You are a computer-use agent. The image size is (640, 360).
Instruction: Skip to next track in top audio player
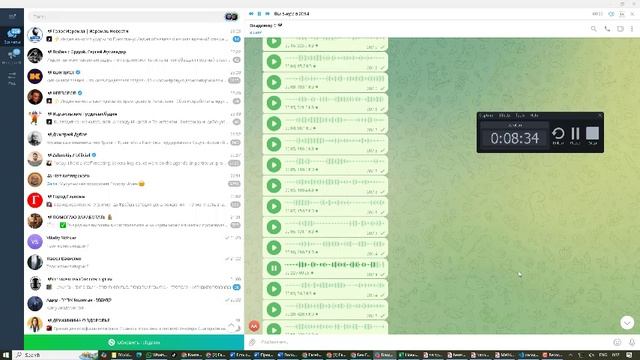click(x=267, y=14)
